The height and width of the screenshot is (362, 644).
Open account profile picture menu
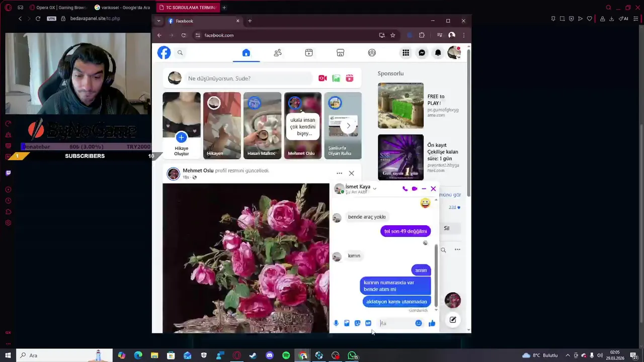[454, 53]
